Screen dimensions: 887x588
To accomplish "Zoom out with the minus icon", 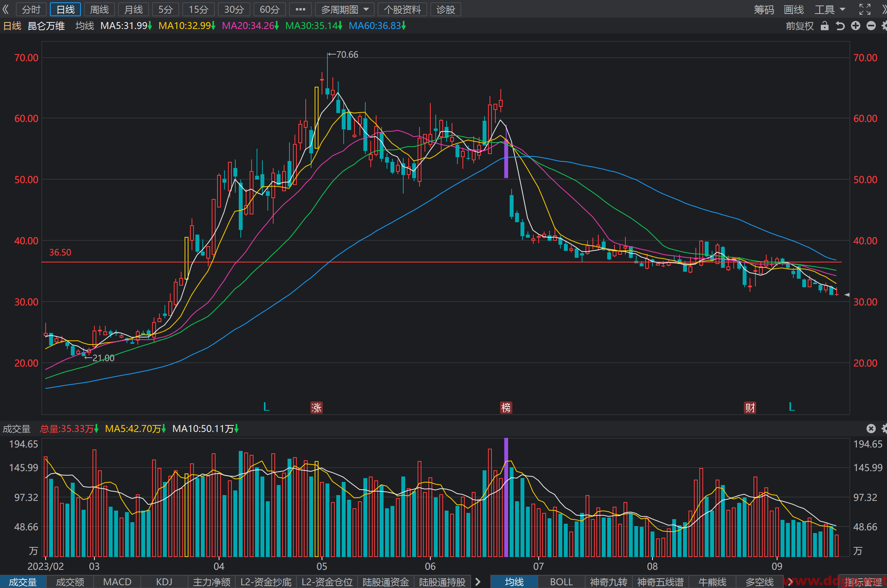I will pyautogui.click(x=871, y=26).
